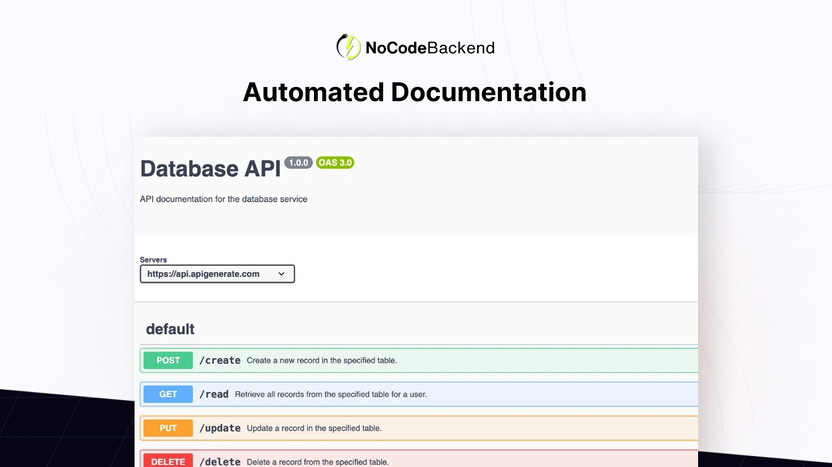Viewport: 832px width, 467px height.
Task: Collapse the default endpoints section
Action: click(170, 329)
